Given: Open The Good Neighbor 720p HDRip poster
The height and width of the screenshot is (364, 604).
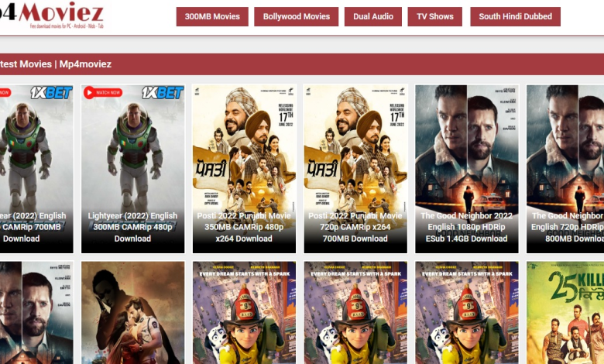Looking at the screenshot, I should click(565, 169).
